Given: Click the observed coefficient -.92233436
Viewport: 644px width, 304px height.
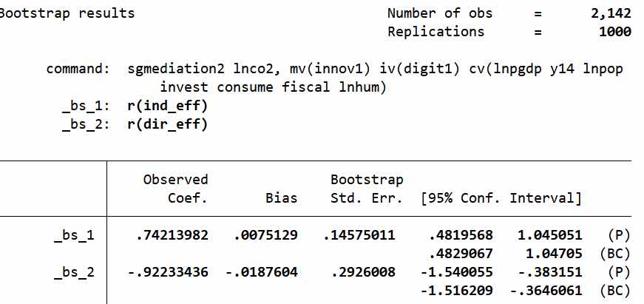Looking at the screenshot, I should 169,273.
